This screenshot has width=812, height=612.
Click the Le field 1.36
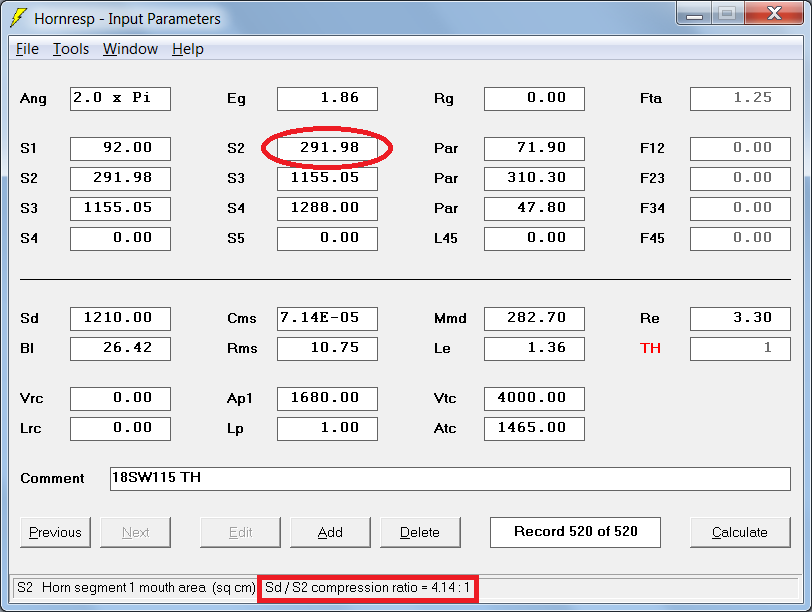[x=534, y=349]
